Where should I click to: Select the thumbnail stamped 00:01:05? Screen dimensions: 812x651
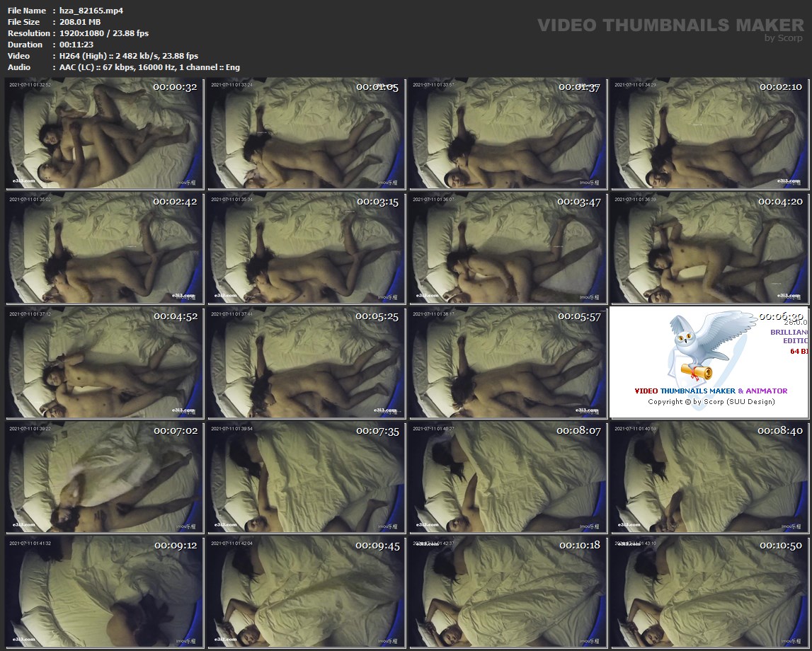coord(307,134)
